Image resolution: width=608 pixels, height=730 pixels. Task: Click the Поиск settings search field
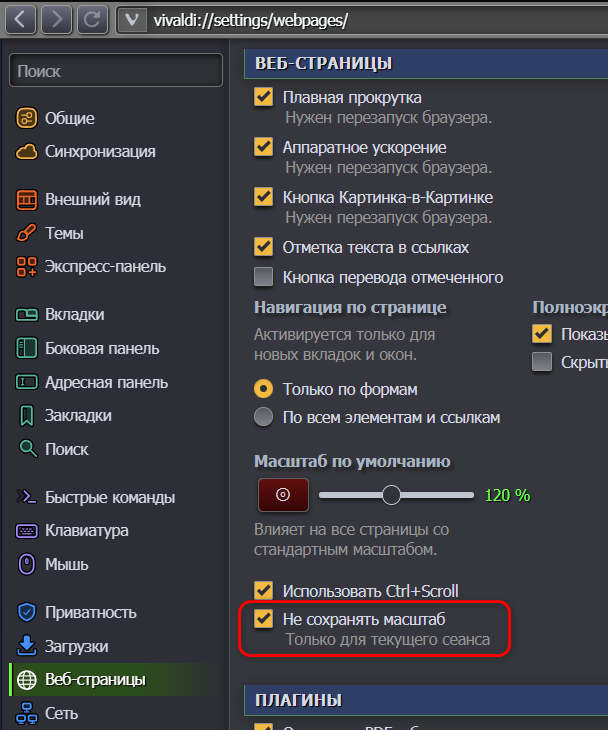pos(116,71)
